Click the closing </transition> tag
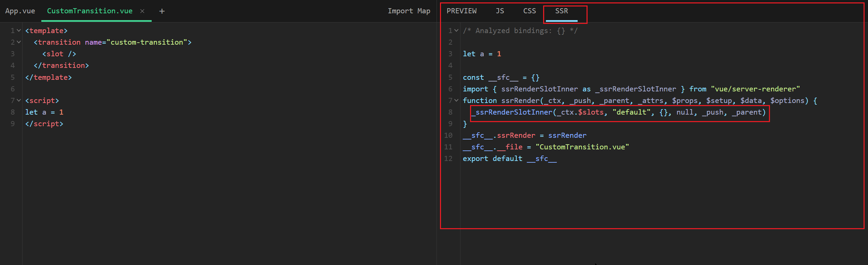The height and width of the screenshot is (265, 868). [61, 65]
